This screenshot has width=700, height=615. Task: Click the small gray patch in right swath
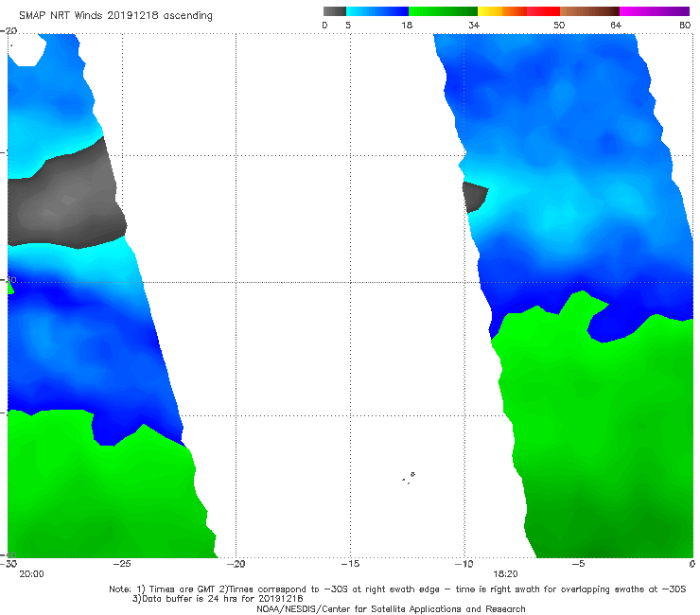tap(475, 197)
